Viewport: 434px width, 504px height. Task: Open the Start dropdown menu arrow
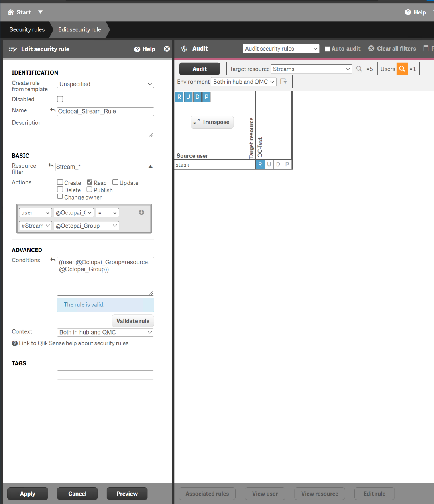[x=40, y=12]
